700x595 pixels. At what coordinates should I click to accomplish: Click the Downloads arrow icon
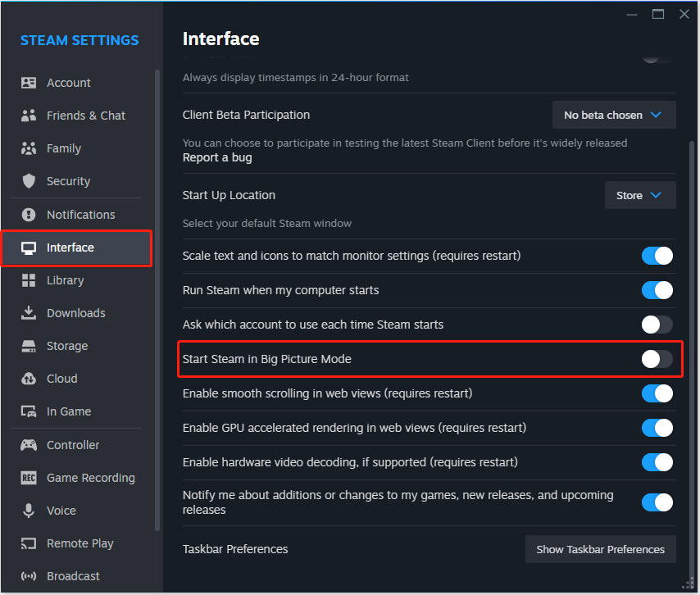pos(29,313)
